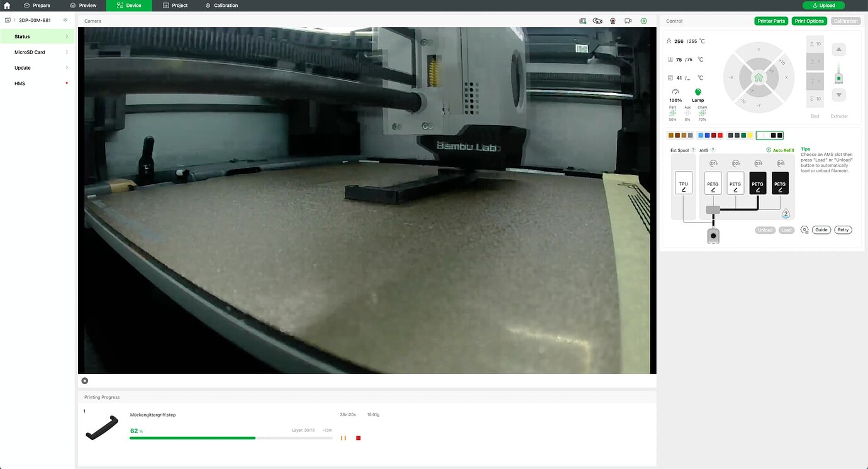Click the video camera icon above the feed
The width and height of the screenshot is (868, 469).
(x=628, y=21)
